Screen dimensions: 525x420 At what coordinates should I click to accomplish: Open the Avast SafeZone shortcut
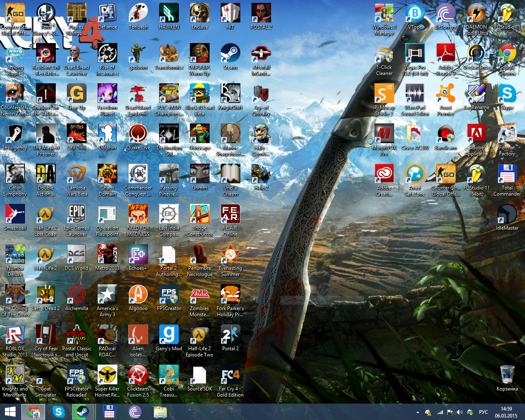click(415, 180)
